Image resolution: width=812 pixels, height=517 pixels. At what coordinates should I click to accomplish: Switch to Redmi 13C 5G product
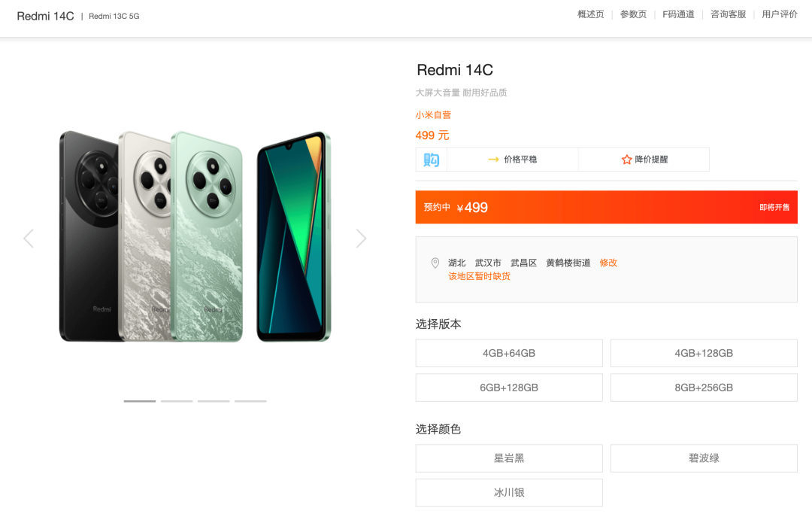pos(114,16)
